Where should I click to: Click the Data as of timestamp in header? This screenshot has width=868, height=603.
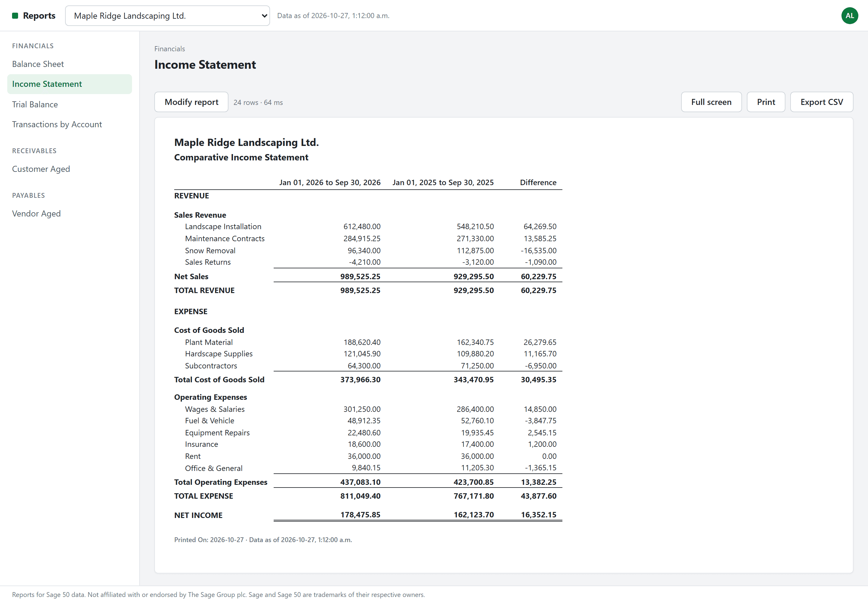(333, 15)
